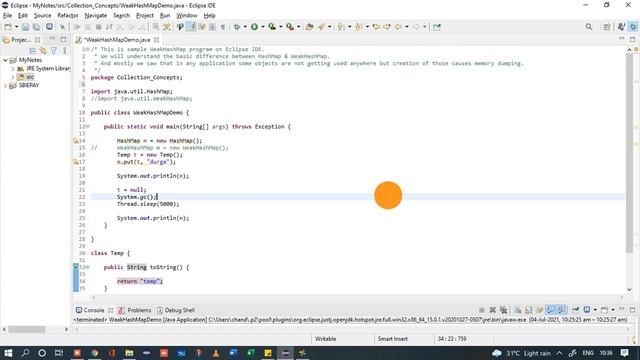Click the Project Explorer horizontal scrollbar thumb

click(27, 329)
